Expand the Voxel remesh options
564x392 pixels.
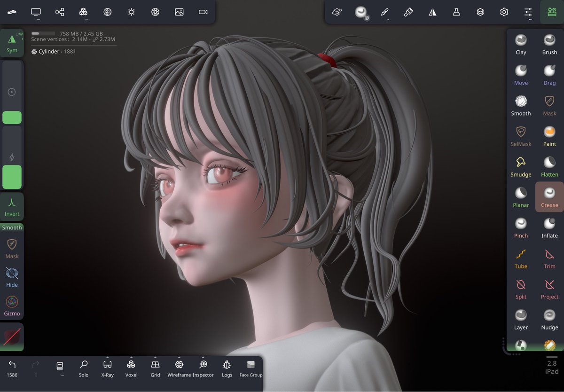coord(131,368)
